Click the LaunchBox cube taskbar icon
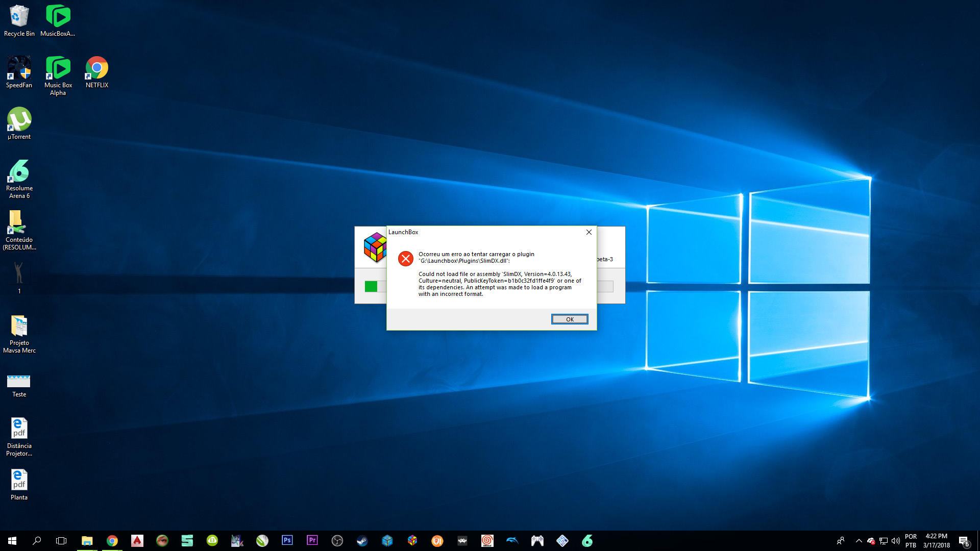 click(x=412, y=540)
